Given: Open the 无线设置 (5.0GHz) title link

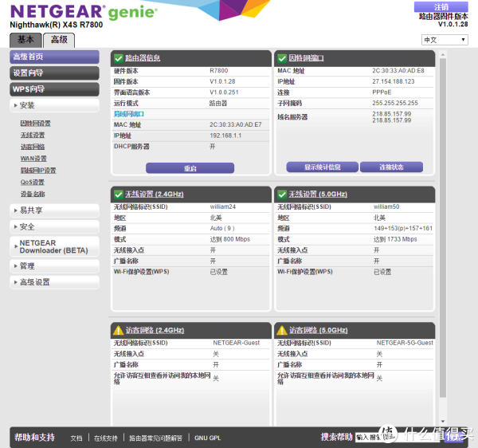Looking at the screenshot, I should pos(318,195).
